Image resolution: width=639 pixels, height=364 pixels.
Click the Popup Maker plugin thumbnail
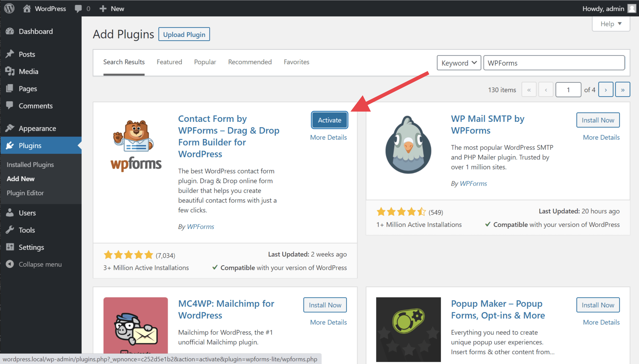pos(408,330)
